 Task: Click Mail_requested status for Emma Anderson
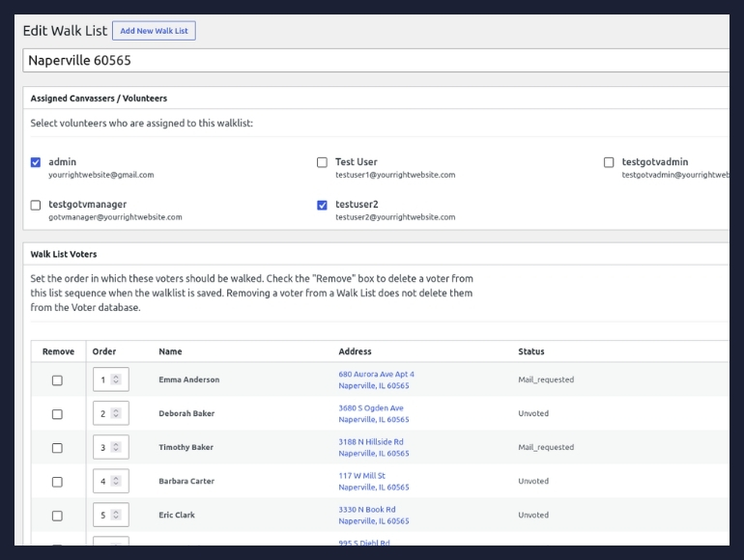tap(546, 379)
